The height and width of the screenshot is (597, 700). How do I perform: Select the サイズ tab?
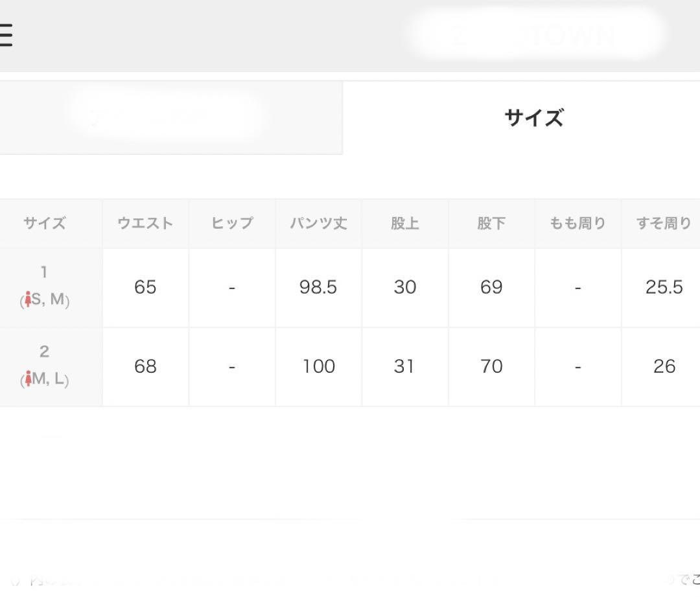click(x=521, y=119)
